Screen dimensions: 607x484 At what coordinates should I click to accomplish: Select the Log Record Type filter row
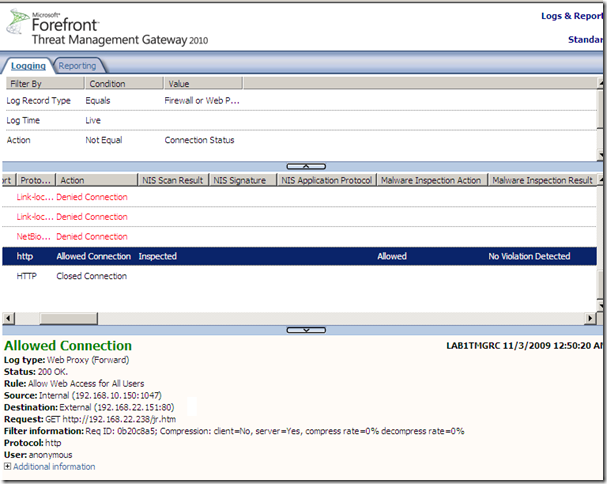(x=300, y=101)
